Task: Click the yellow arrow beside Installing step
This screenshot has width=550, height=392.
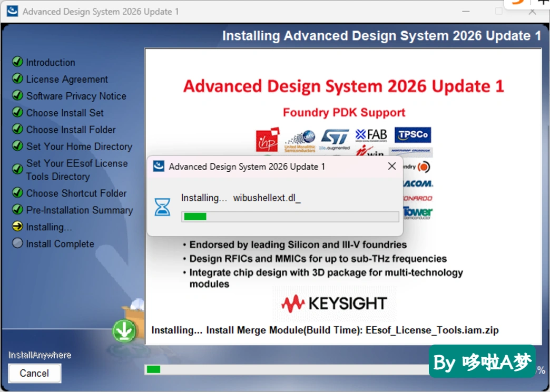Action: click(x=17, y=227)
